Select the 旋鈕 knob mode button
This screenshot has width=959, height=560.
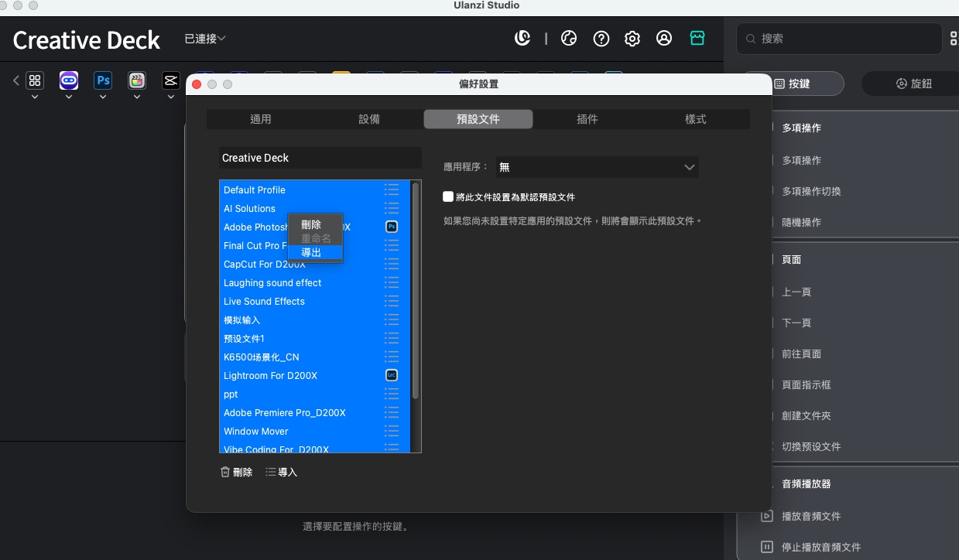913,84
